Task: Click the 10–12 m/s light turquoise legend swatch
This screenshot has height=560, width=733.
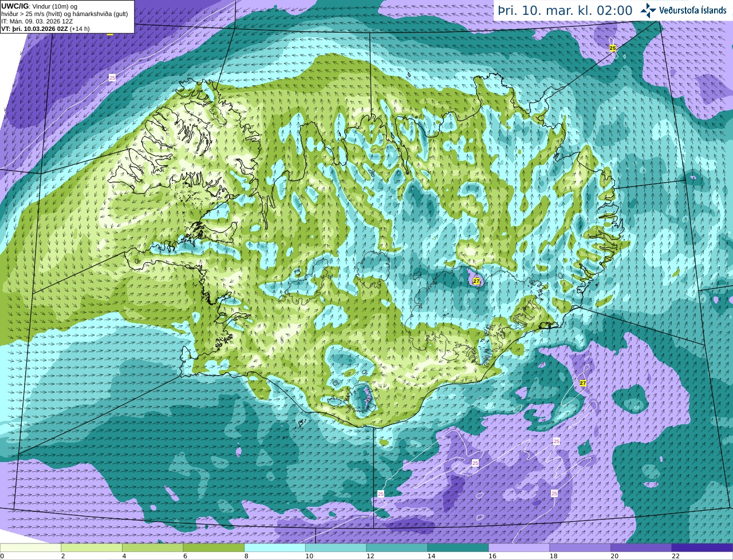Action: coord(336,547)
